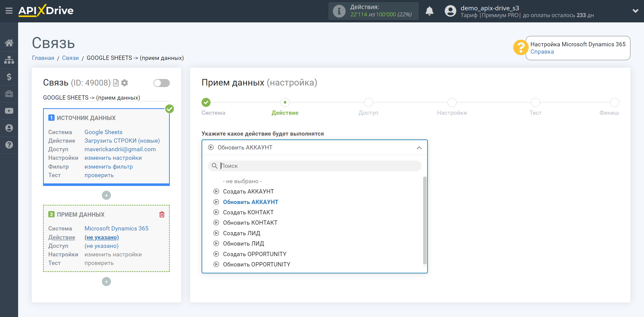This screenshot has width=644, height=317.
Task: Toggle the connection on/off switch
Action: click(x=162, y=83)
